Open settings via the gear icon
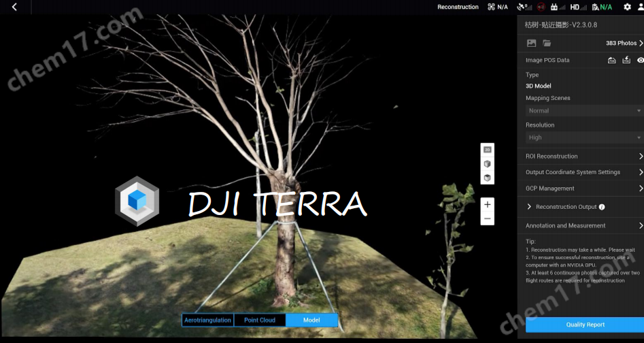The image size is (644, 343). (x=627, y=7)
